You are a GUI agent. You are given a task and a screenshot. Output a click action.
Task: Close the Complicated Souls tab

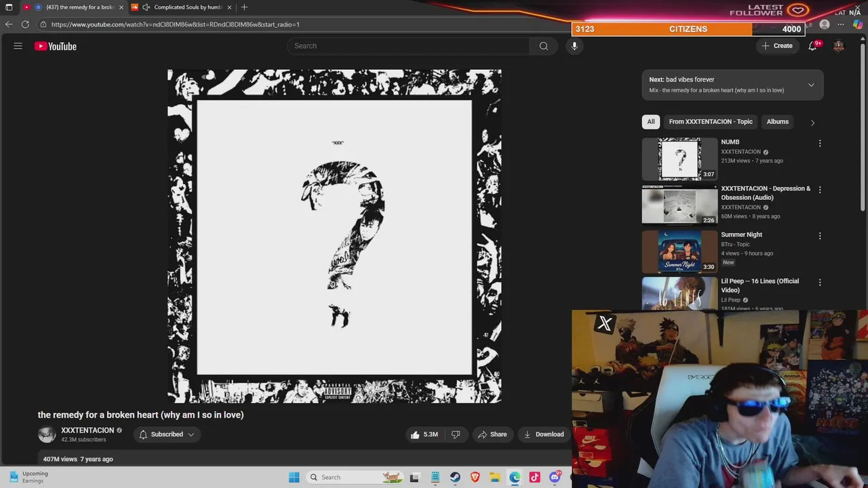click(x=229, y=7)
